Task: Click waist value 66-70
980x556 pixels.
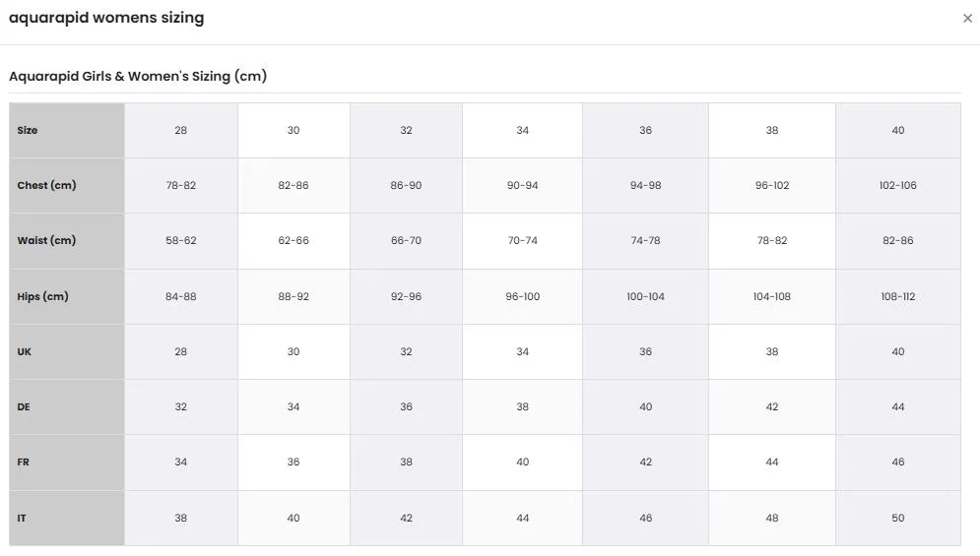Action: (x=406, y=240)
